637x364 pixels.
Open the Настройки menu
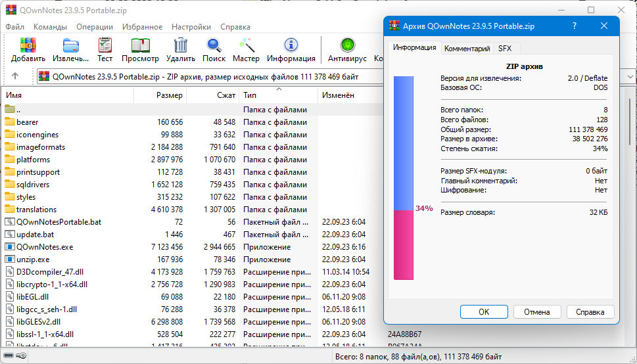[191, 27]
